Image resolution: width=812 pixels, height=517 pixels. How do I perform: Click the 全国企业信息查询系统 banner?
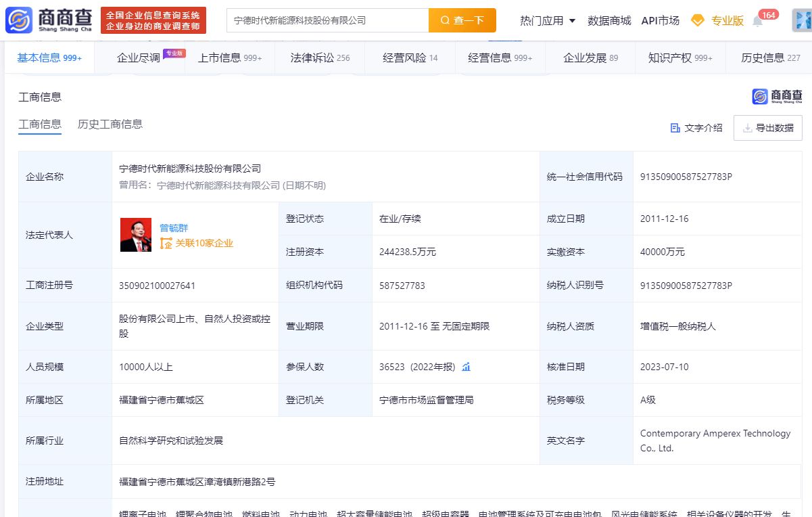[153, 20]
